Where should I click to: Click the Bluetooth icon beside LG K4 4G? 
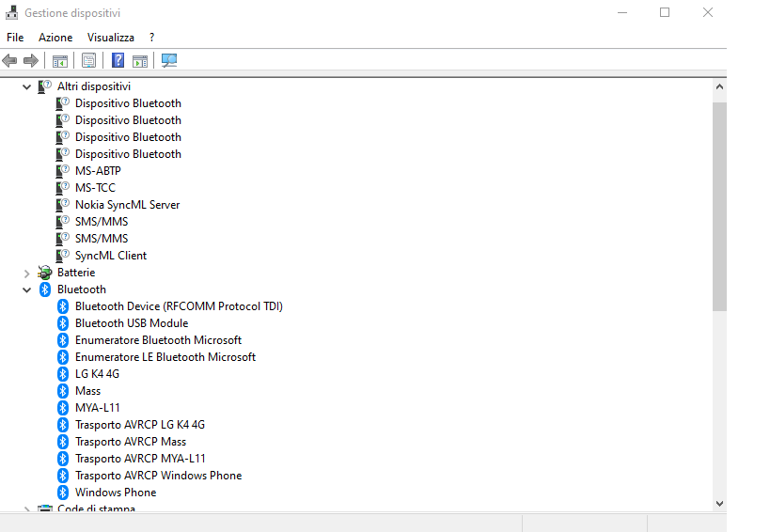tap(62, 374)
